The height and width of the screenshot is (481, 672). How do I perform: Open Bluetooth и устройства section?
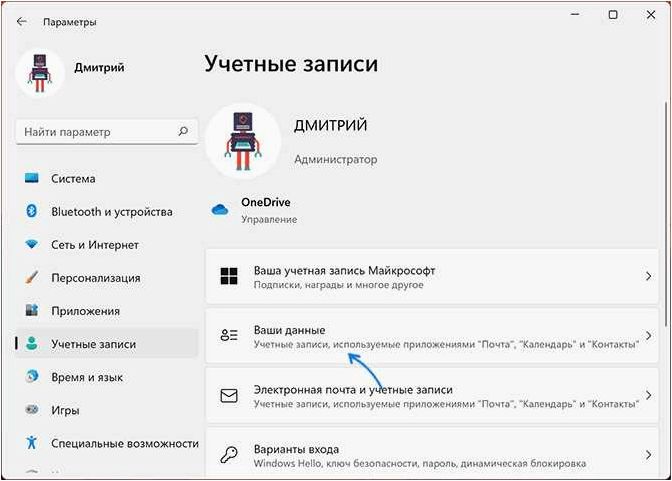[107, 211]
